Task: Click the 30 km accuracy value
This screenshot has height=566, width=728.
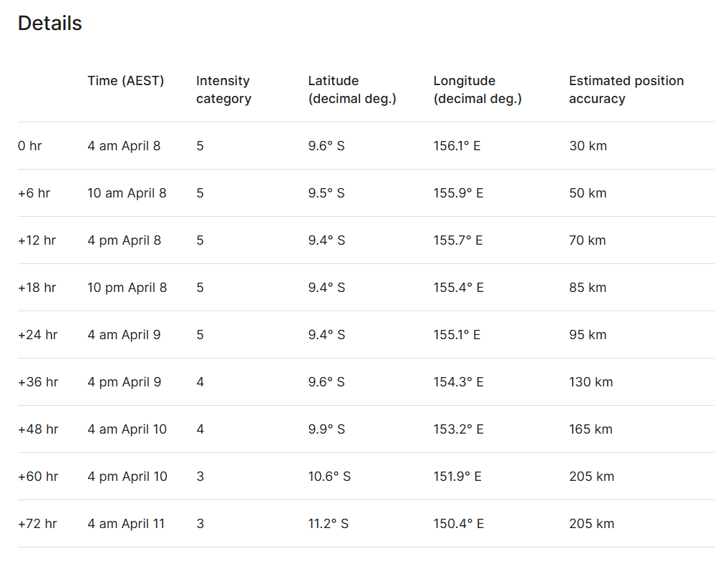Action: tap(588, 146)
